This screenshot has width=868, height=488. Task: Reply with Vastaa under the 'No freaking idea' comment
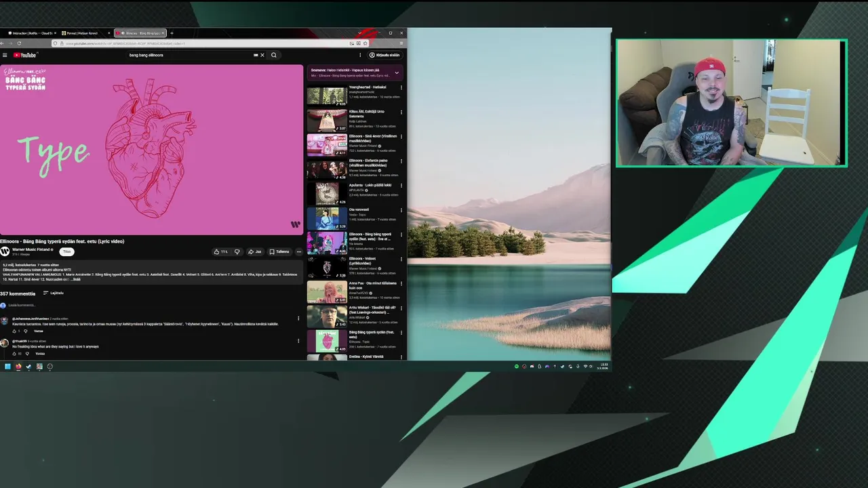coord(40,353)
